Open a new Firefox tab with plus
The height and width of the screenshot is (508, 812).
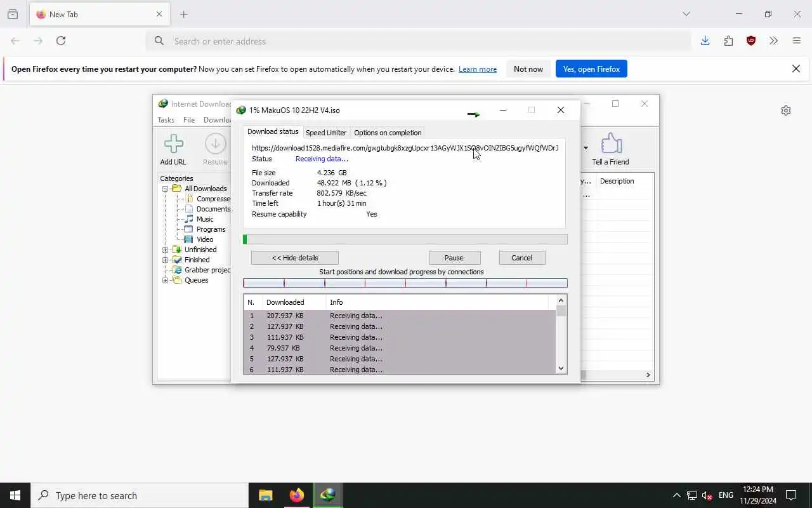184,14
